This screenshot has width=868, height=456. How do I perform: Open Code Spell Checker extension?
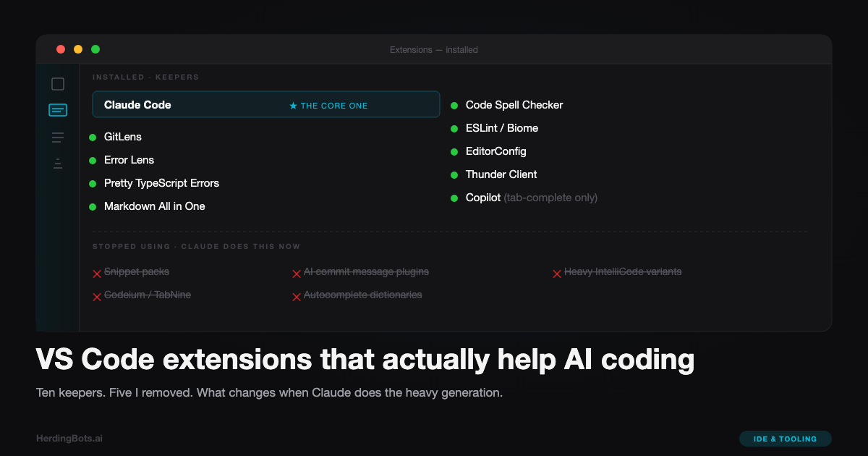(x=514, y=105)
